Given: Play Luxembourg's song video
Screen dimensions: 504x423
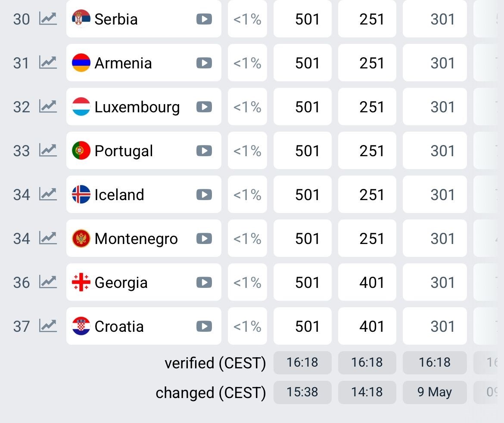Looking at the screenshot, I should (x=204, y=107).
